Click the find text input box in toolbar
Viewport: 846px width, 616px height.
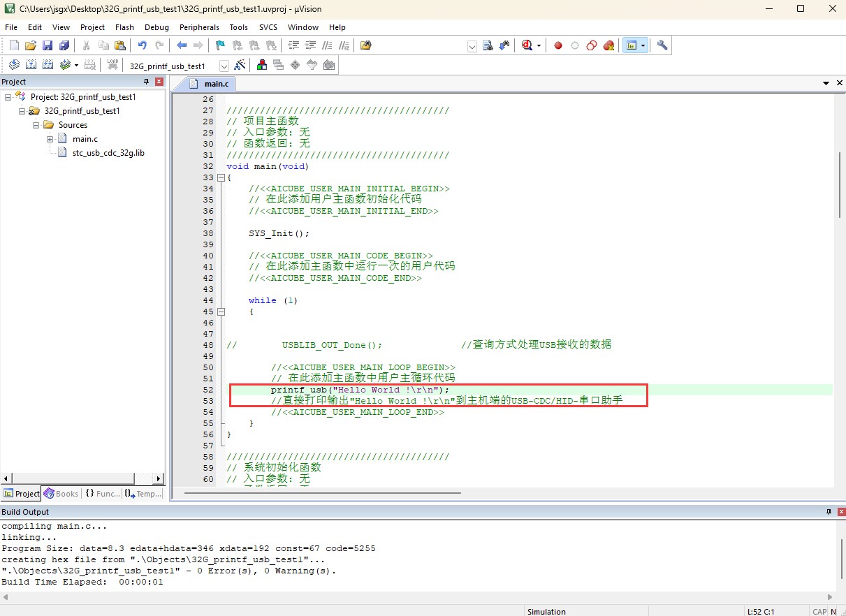[421, 46]
